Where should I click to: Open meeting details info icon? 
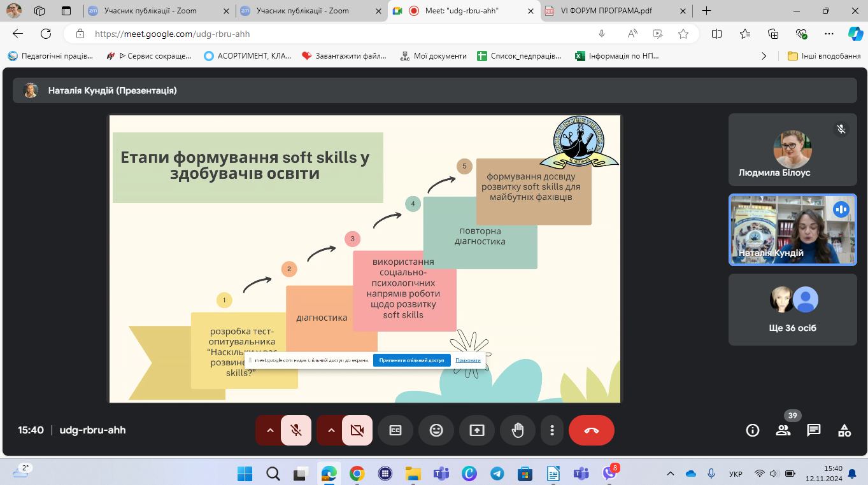[752, 430]
